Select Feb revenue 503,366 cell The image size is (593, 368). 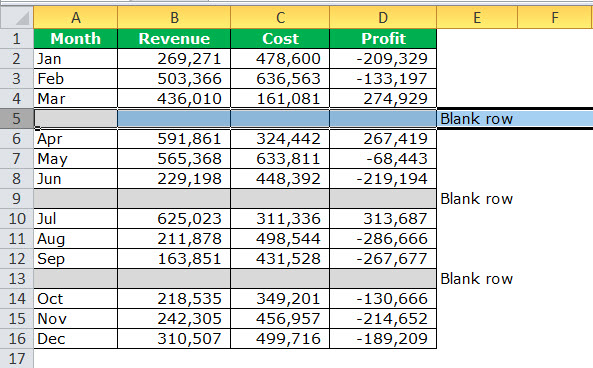(x=174, y=79)
